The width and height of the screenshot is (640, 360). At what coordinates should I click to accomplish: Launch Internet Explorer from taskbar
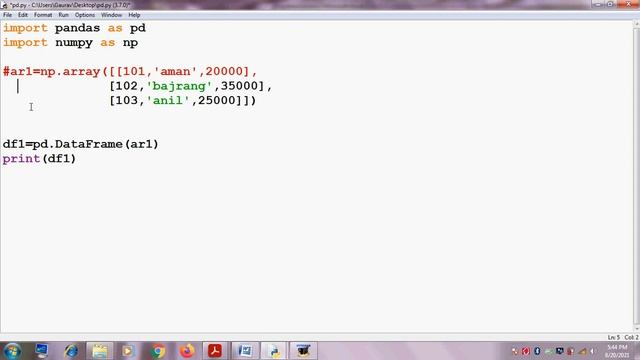(71, 351)
